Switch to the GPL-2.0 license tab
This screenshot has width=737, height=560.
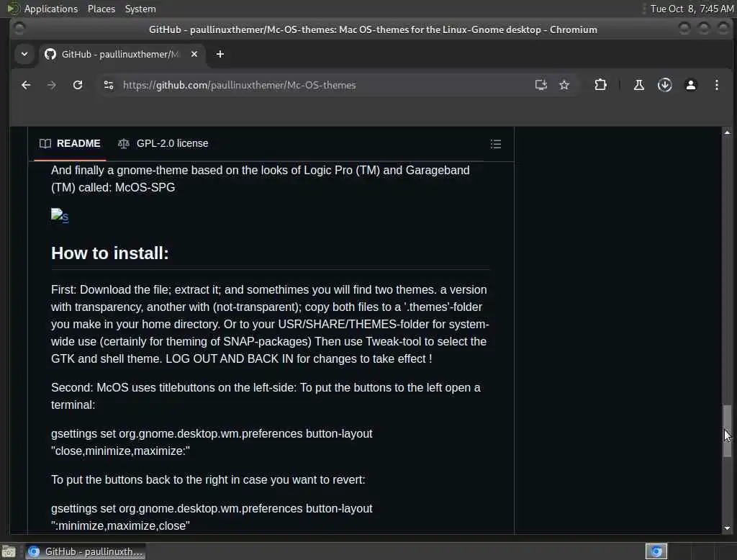click(x=163, y=143)
